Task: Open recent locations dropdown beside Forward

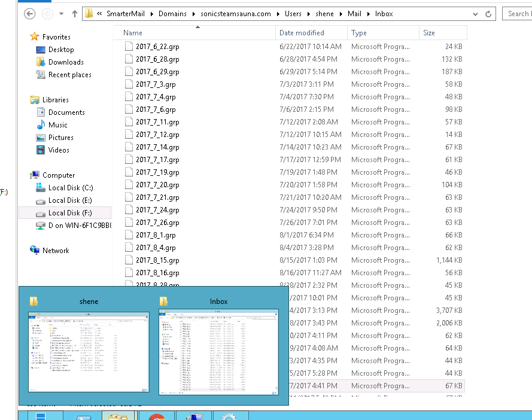Action: pyautogui.click(x=62, y=14)
